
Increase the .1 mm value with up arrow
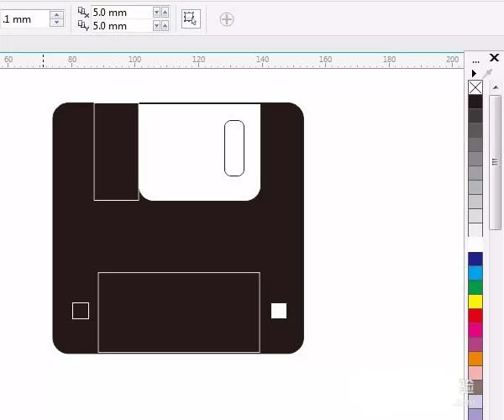coord(56,15)
